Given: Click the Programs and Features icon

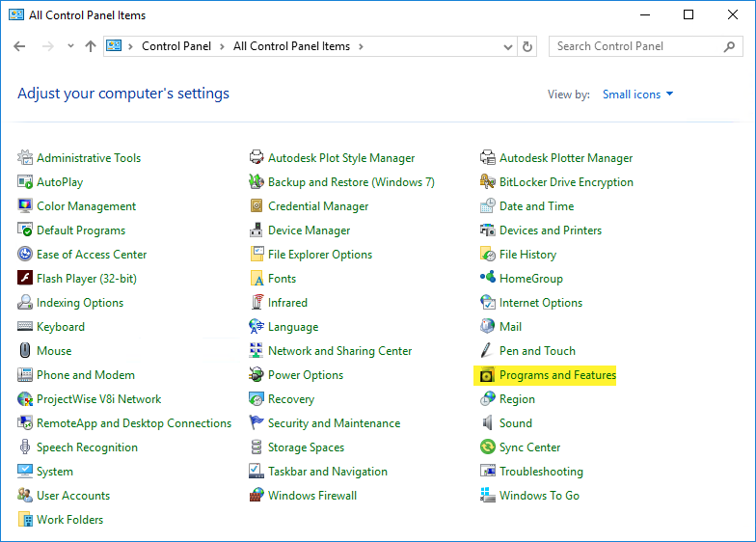Looking at the screenshot, I should (488, 375).
